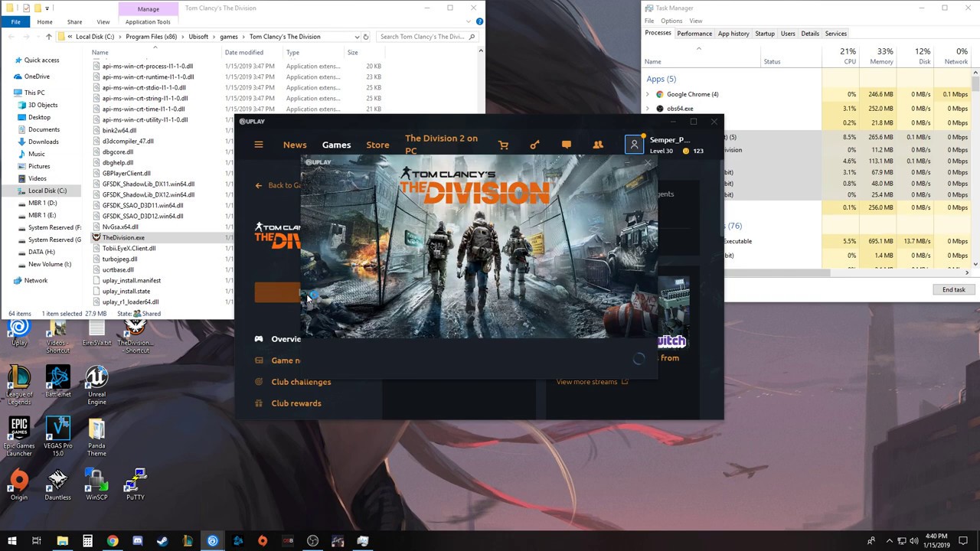
Task: Open File Explorer View ribbon tab
Action: point(103,22)
